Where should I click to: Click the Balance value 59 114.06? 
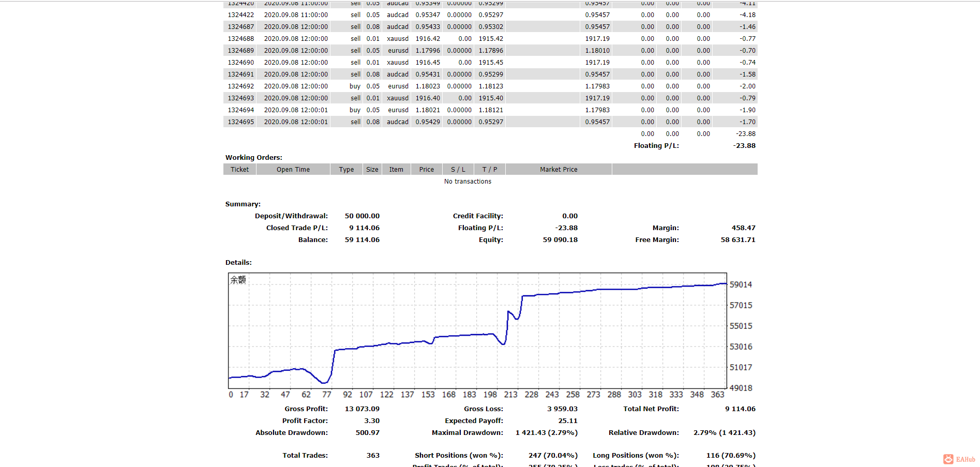(362, 240)
